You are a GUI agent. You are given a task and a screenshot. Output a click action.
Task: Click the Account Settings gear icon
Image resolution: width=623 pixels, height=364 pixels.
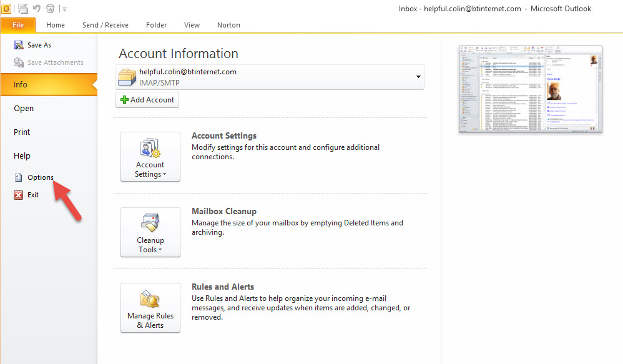(x=150, y=148)
